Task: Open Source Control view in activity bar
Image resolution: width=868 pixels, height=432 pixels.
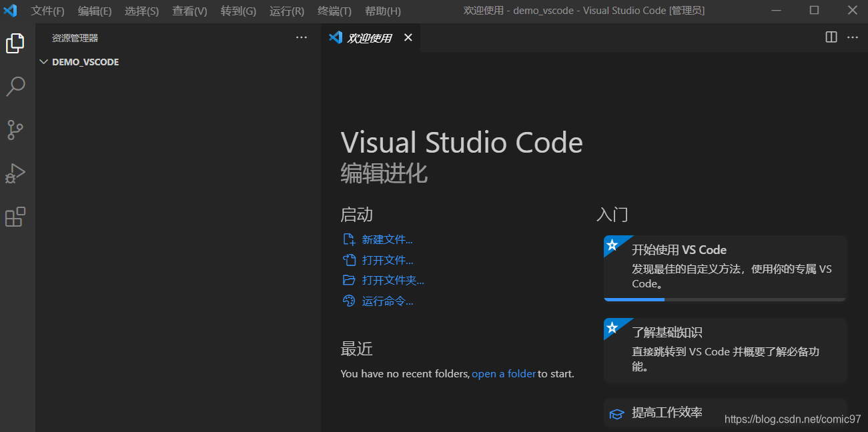Action: pos(15,130)
